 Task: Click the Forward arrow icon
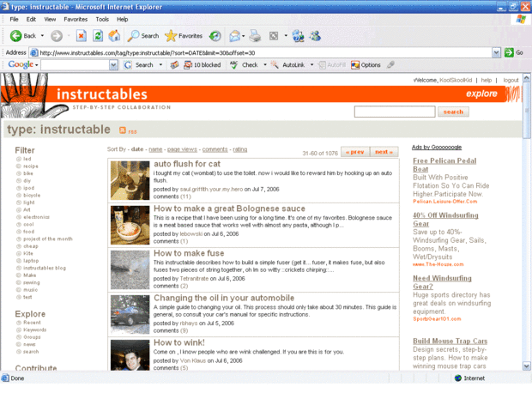coord(57,36)
